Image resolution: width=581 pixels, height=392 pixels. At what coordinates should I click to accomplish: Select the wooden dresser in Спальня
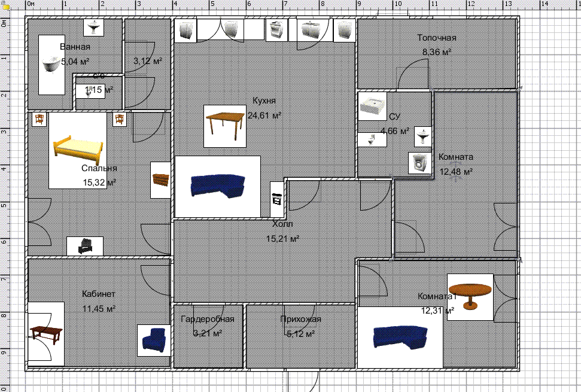[x=160, y=180]
